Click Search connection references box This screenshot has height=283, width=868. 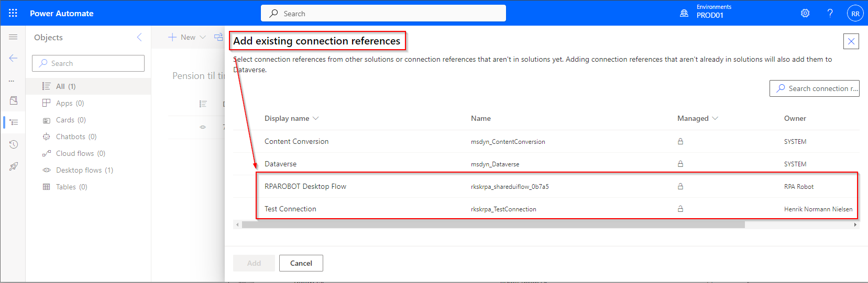click(815, 88)
